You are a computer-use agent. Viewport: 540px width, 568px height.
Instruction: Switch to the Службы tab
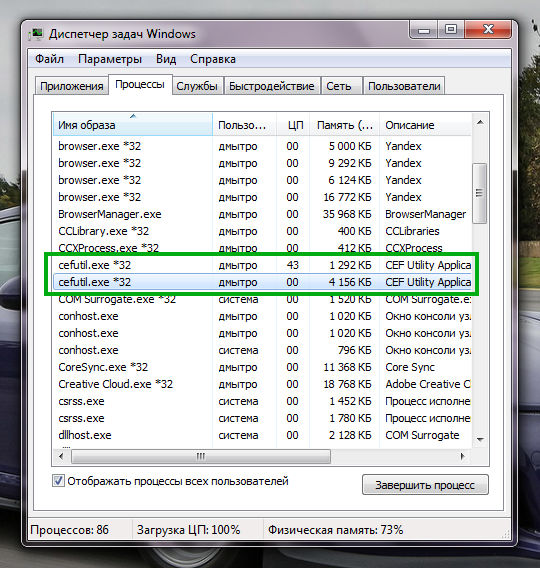pyautogui.click(x=197, y=86)
